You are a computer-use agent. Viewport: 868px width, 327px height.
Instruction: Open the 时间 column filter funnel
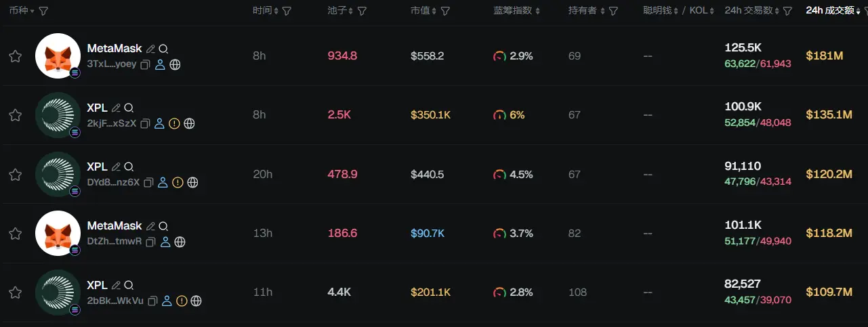(287, 11)
